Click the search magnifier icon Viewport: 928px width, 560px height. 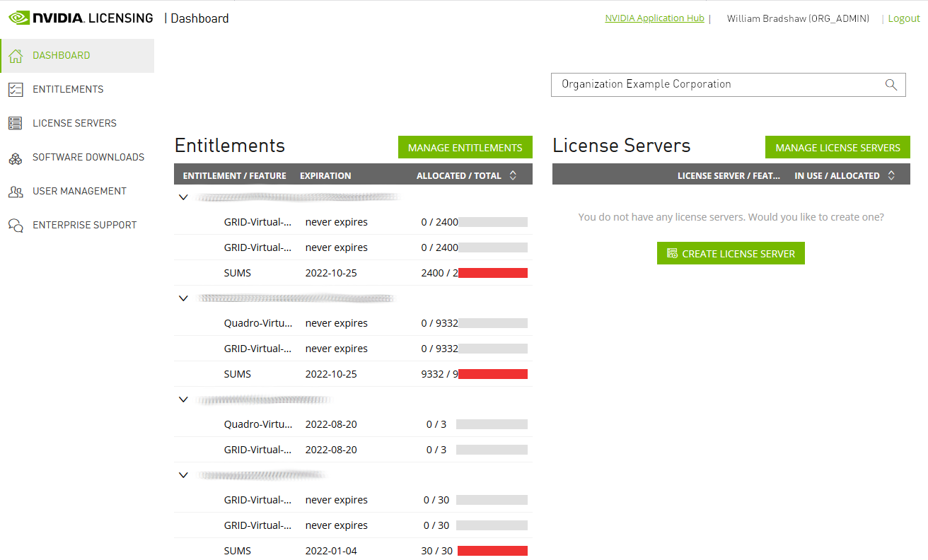pos(891,84)
